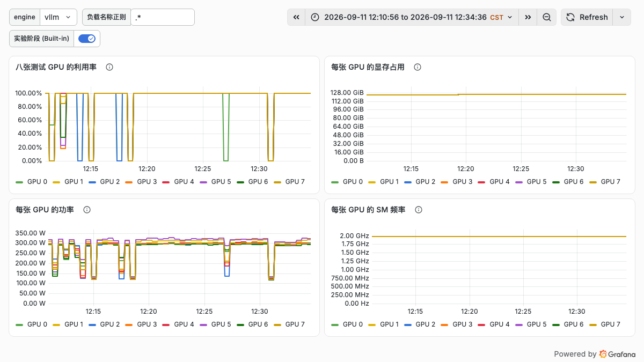The height and width of the screenshot is (362, 644).
Task: Click GPU 4 color swatch in power legend
Action: [166, 324]
